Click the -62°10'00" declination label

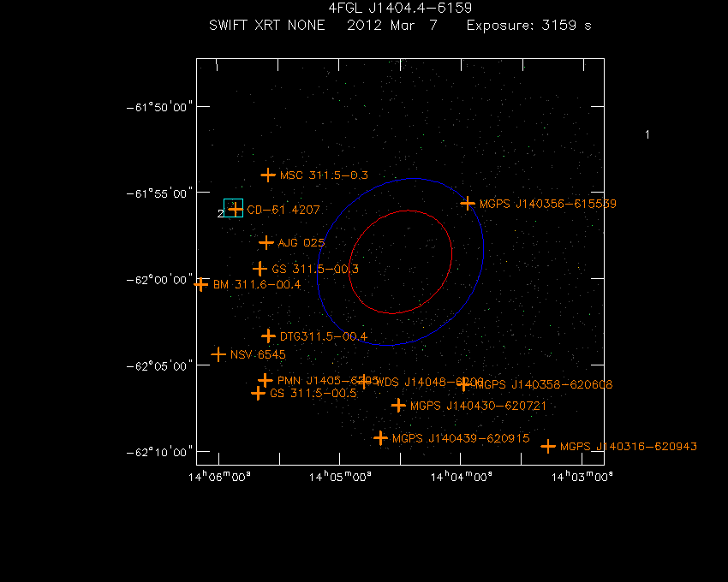(x=159, y=452)
